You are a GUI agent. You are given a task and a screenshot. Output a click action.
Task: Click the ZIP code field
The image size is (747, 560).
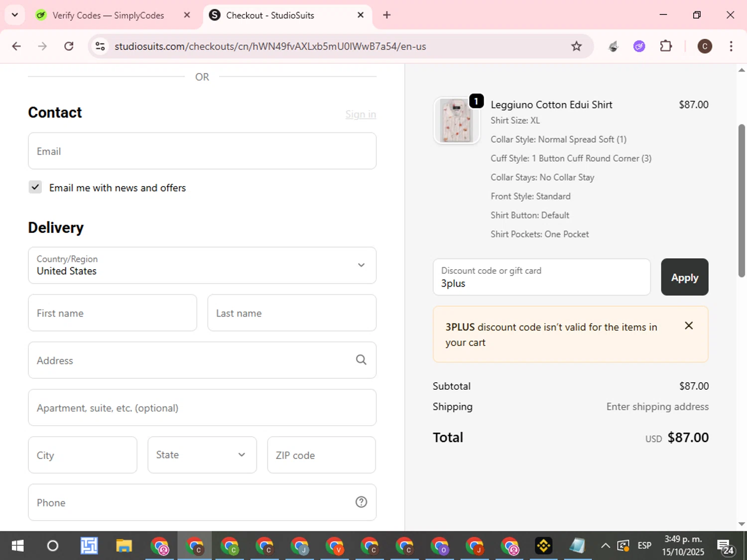322,455
